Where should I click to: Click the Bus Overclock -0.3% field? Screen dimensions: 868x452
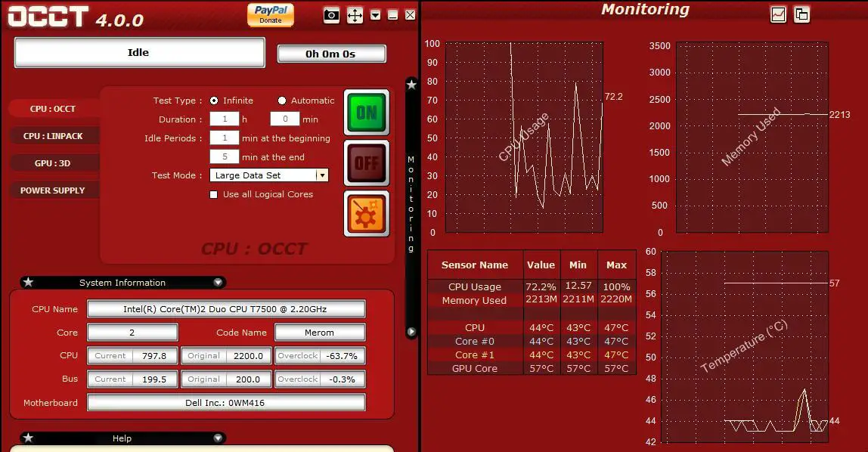(320, 379)
